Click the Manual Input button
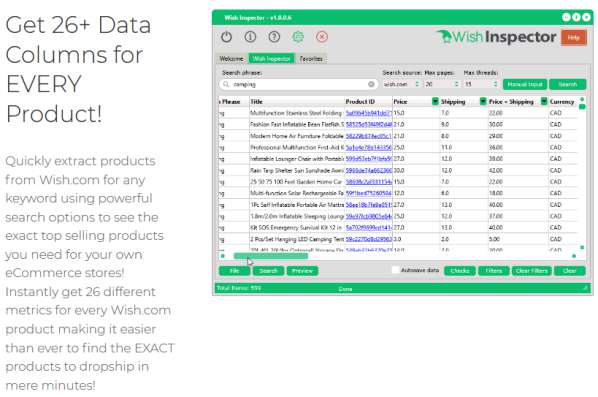The width and height of the screenshot is (598, 397). coord(525,84)
